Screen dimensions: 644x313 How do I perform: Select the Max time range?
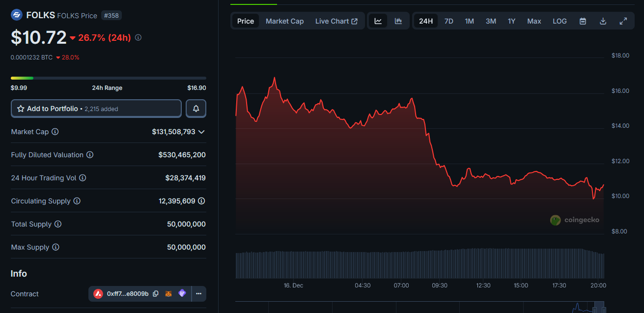(x=534, y=21)
